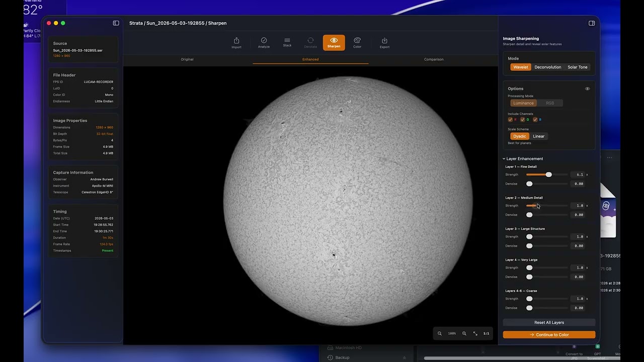Zoom out of the solar image

440,333
